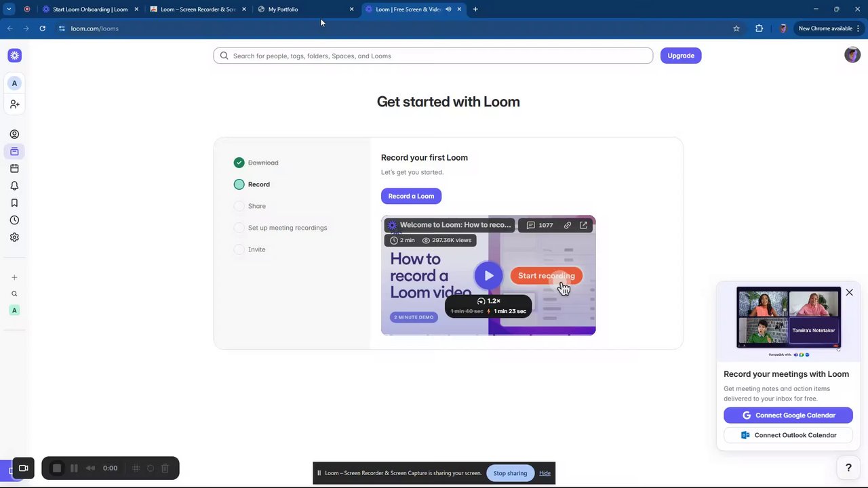Open the bookmark icon in sidebar

[x=14, y=203]
